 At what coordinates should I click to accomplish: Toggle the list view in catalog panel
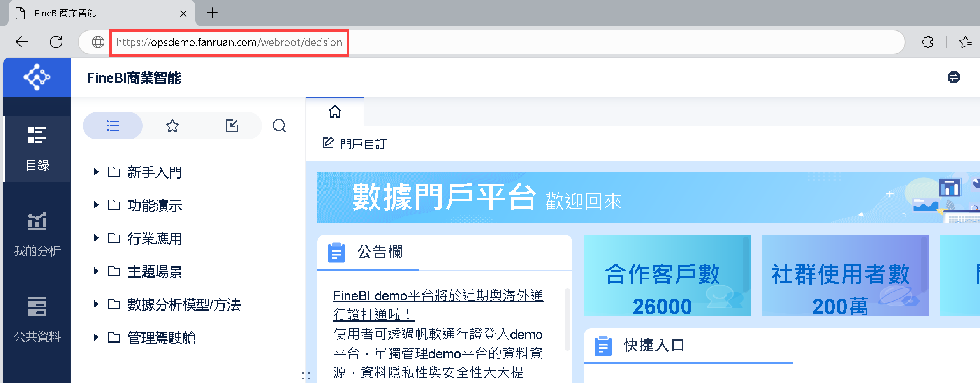click(112, 126)
